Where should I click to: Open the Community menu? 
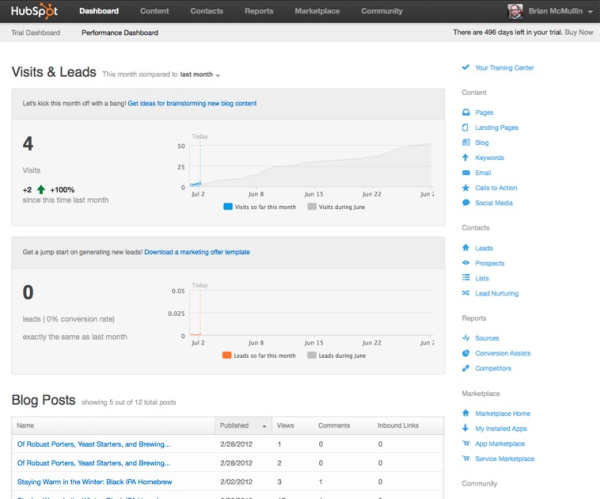[x=382, y=11]
